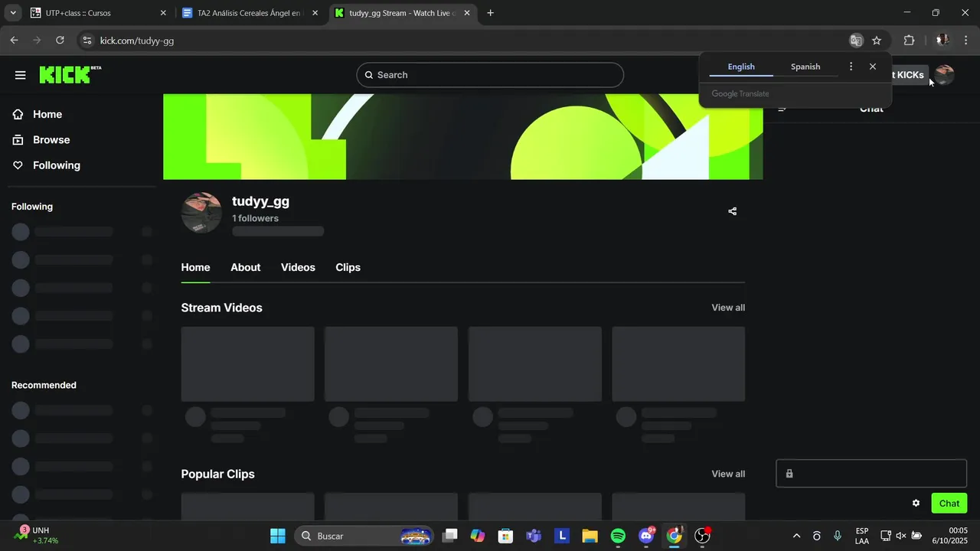This screenshot has height=551, width=980.
Task: Close the Google Translate popup
Action: (873, 67)
